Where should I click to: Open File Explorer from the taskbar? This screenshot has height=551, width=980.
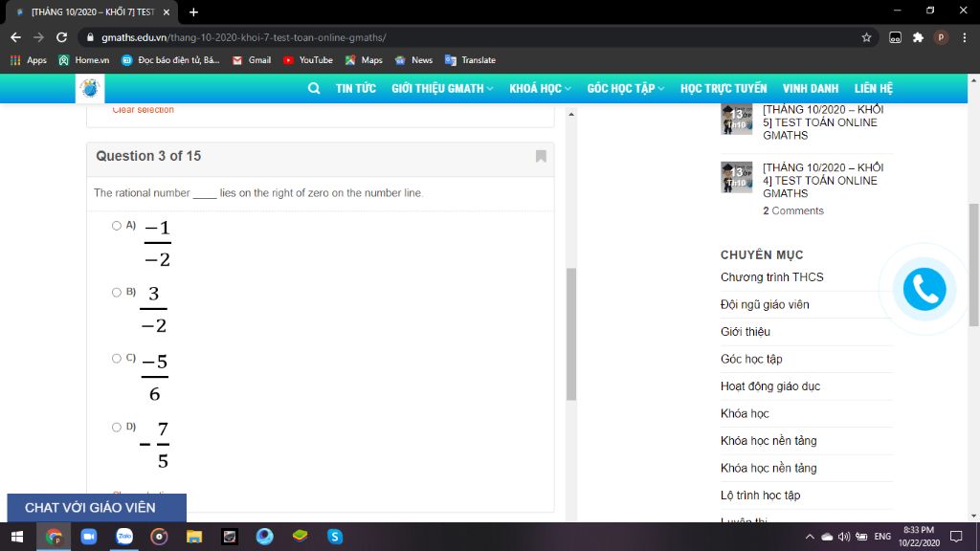tap(194, 537)
